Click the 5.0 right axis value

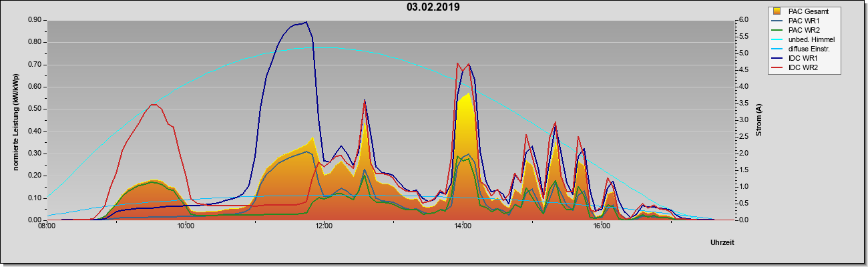point(744,53)
